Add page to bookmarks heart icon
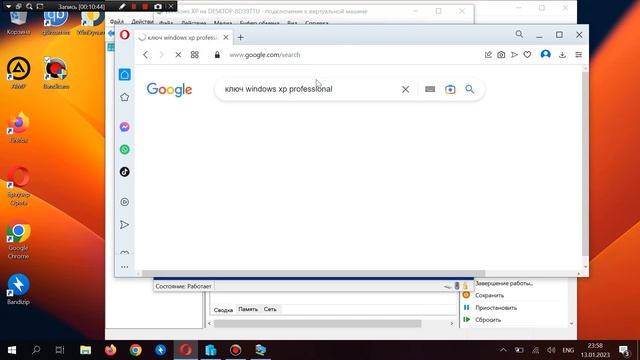The height and width of the screenshot is (360, 640). tap(527, 55)
